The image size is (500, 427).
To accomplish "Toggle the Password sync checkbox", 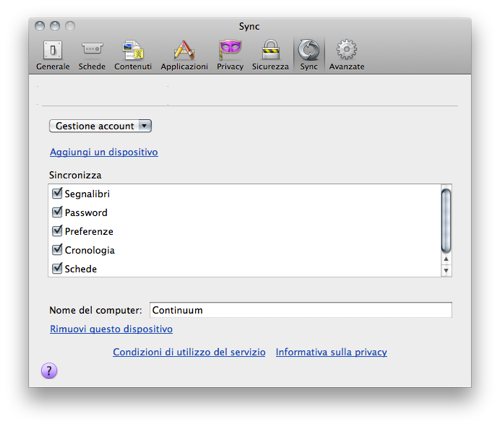I will (x=57, y=212).
